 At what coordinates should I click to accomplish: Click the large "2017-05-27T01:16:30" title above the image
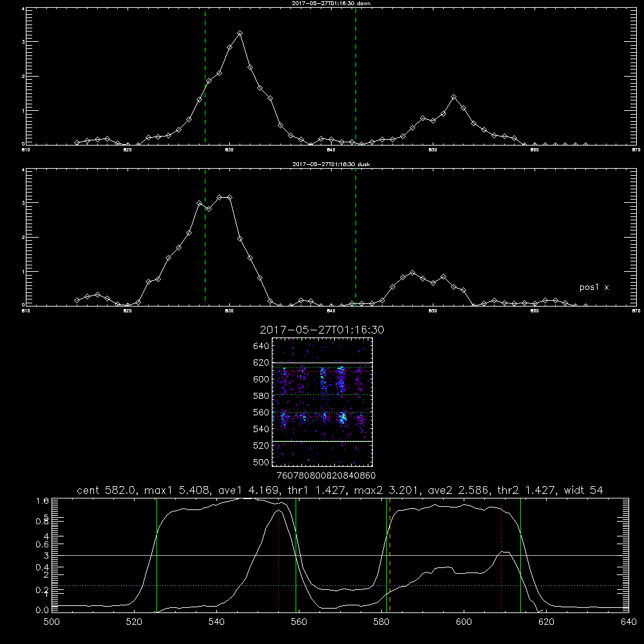322,330
